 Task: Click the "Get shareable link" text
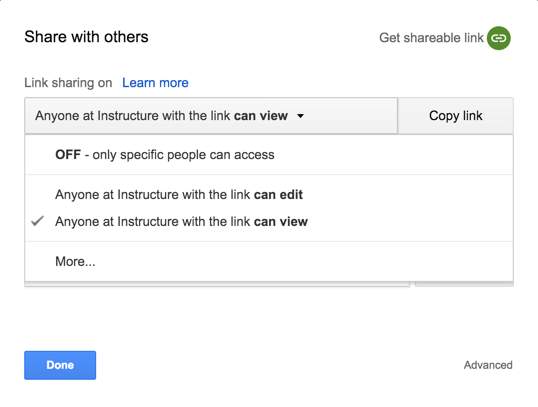[x=431, y=38]
